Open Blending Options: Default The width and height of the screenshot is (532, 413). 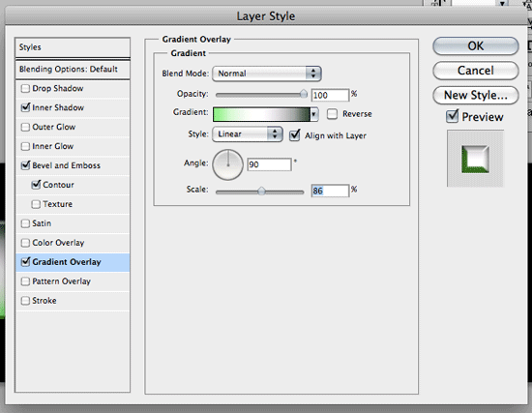73,70
